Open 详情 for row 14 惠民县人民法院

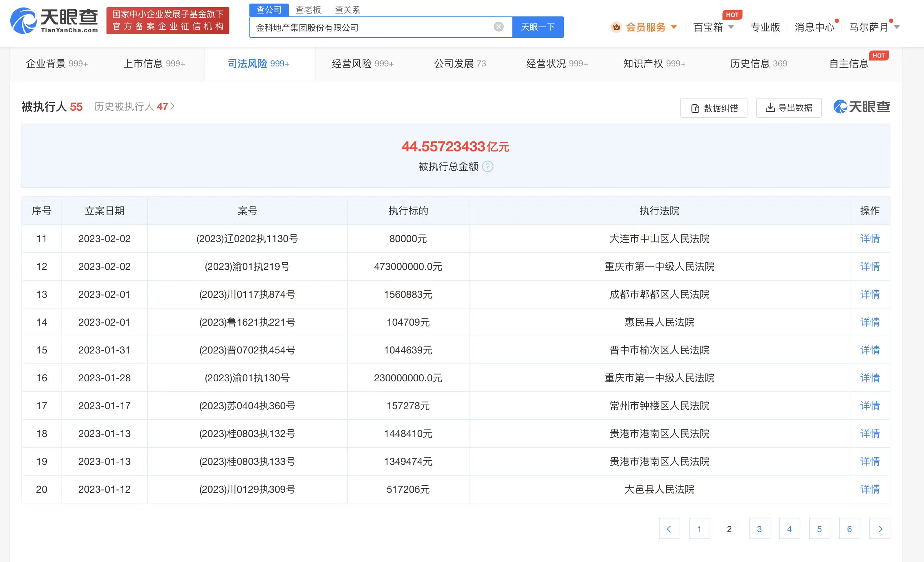coord(870,322)
